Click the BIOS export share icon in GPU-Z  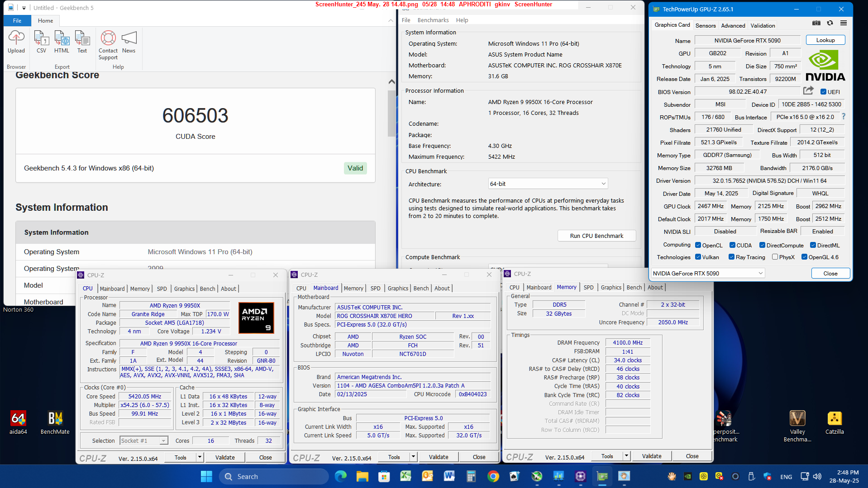point(809,91)
